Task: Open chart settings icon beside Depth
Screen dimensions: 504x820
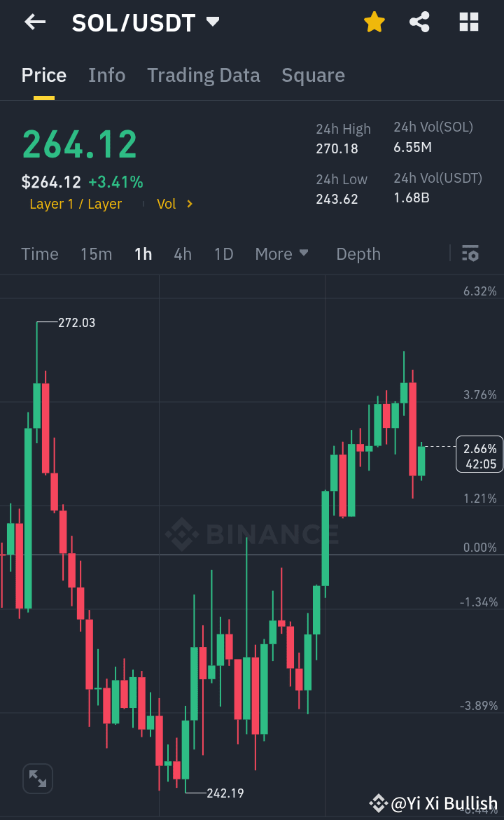Action: 470,253
